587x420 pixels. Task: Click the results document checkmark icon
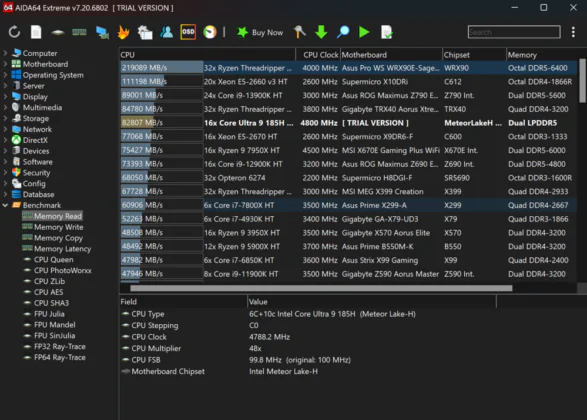(386, 32)
